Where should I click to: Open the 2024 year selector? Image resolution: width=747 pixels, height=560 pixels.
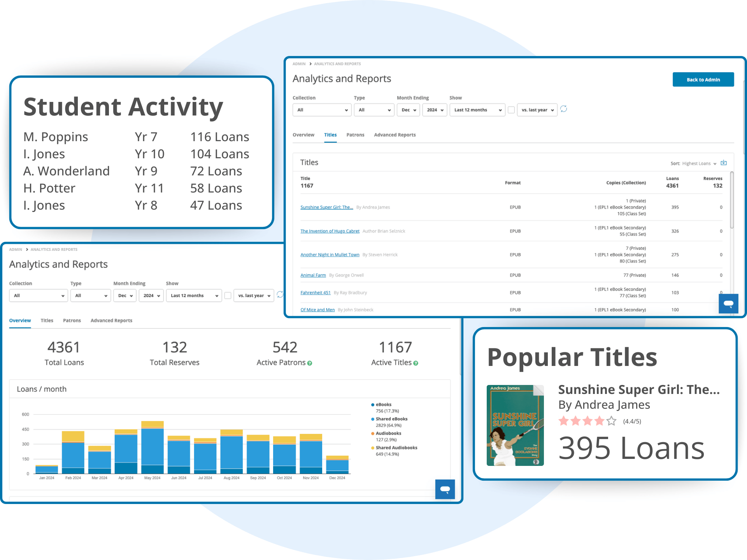pyautogui.click(x=435, y=110)
